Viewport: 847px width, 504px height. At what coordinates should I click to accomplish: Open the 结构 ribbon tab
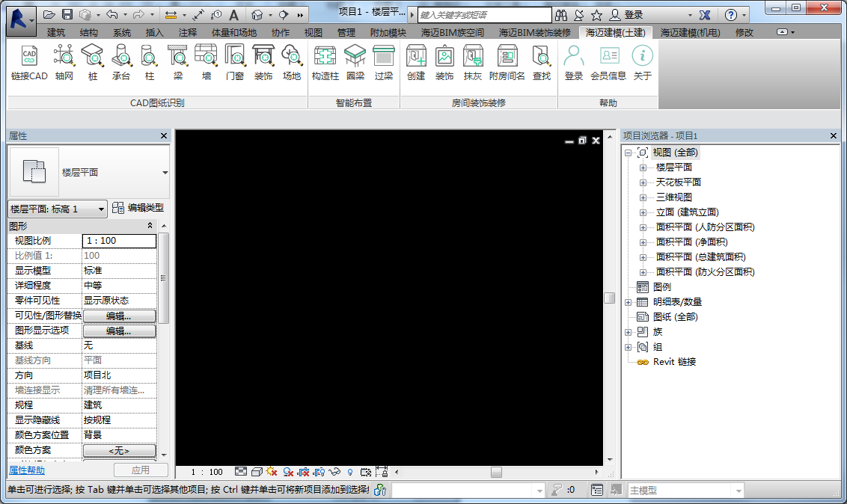[88, 32]
